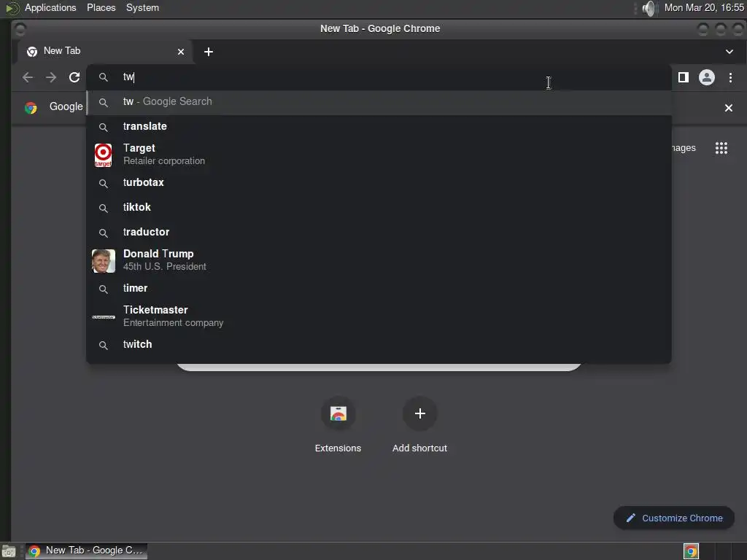Select the 'tw - Google Search' suggestion
This screenshot has height=560, width=747.
379,102
